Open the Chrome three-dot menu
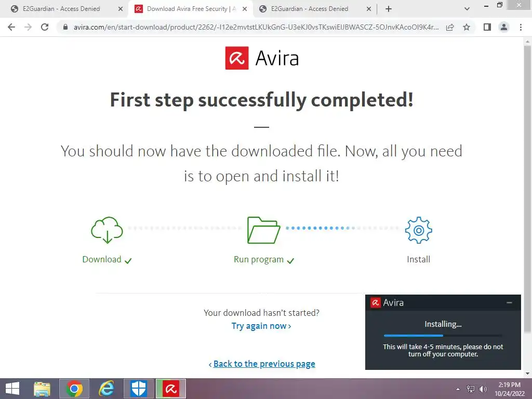This screenshot has width=532, height=399. pyautogui.click(x=521, y=27)
